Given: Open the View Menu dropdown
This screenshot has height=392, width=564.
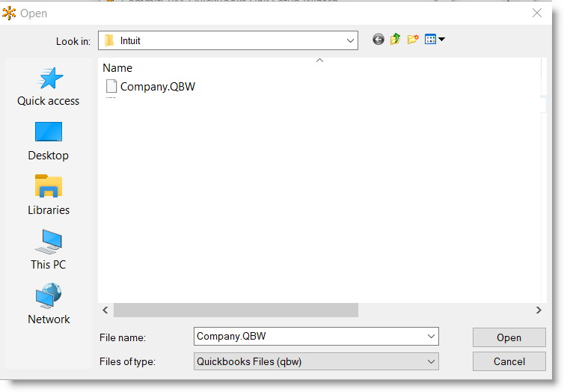Looking at the screenshot, I should point(435,40).
